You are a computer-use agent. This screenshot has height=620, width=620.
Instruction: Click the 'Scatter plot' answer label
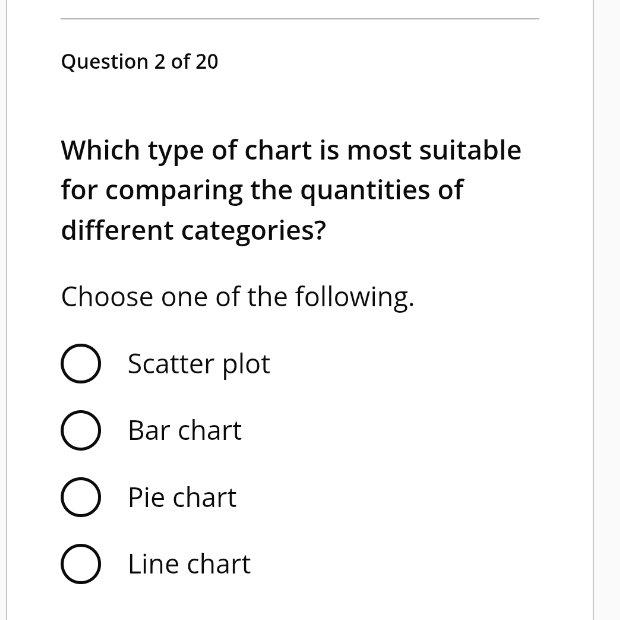(x=199, y=364)
